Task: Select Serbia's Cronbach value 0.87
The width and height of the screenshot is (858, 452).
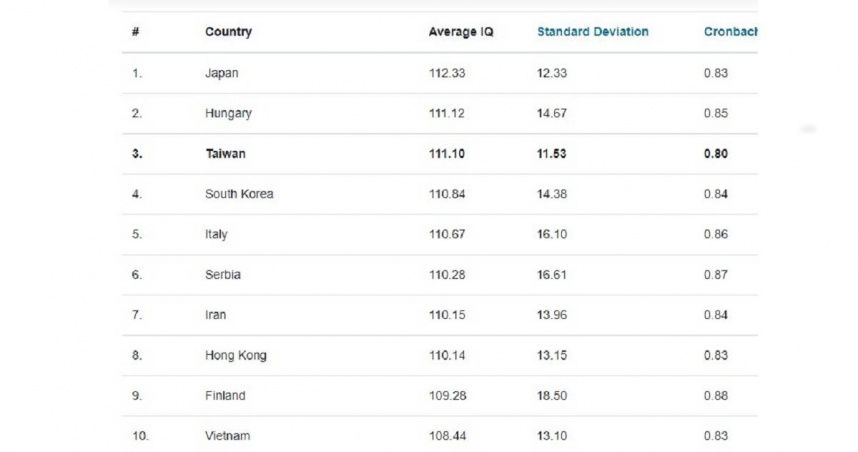Action: [715, 275]
